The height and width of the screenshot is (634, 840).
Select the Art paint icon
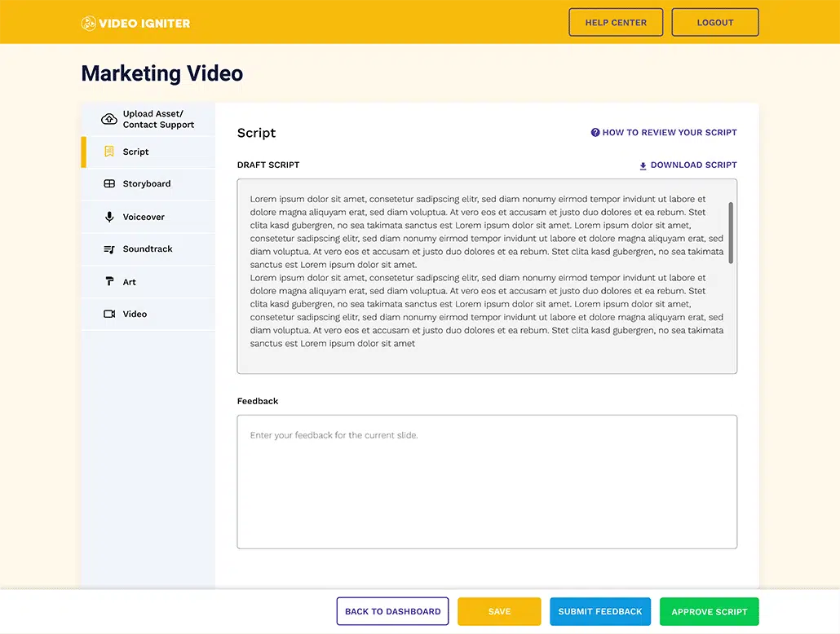(109, 281)
